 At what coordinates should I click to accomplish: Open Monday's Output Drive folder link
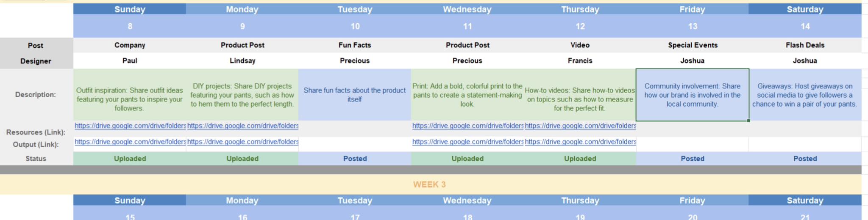click(243, 142)
